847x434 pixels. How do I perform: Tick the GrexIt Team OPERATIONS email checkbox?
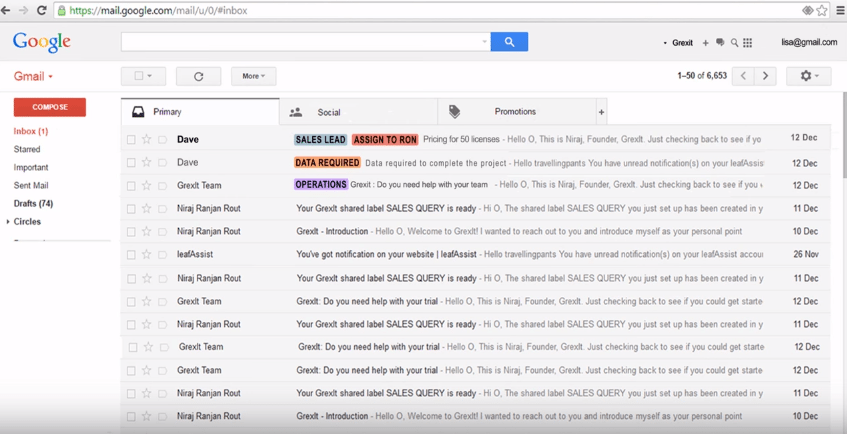(131, 186)
